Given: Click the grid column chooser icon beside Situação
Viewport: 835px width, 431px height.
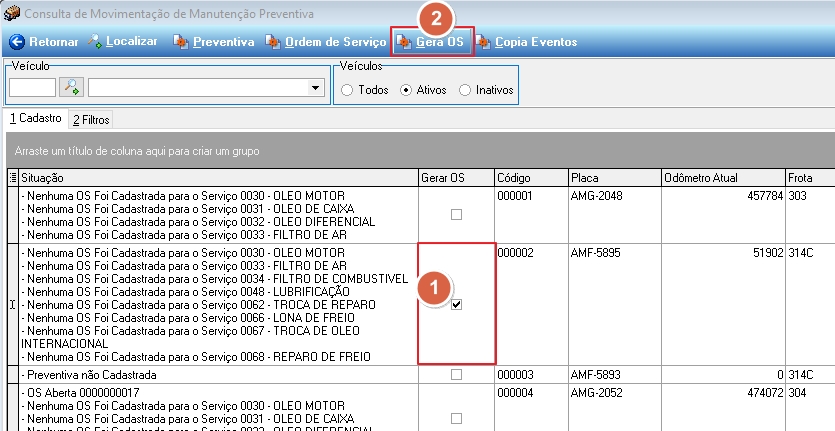Looking at the screenshot, I should point(13,177).
